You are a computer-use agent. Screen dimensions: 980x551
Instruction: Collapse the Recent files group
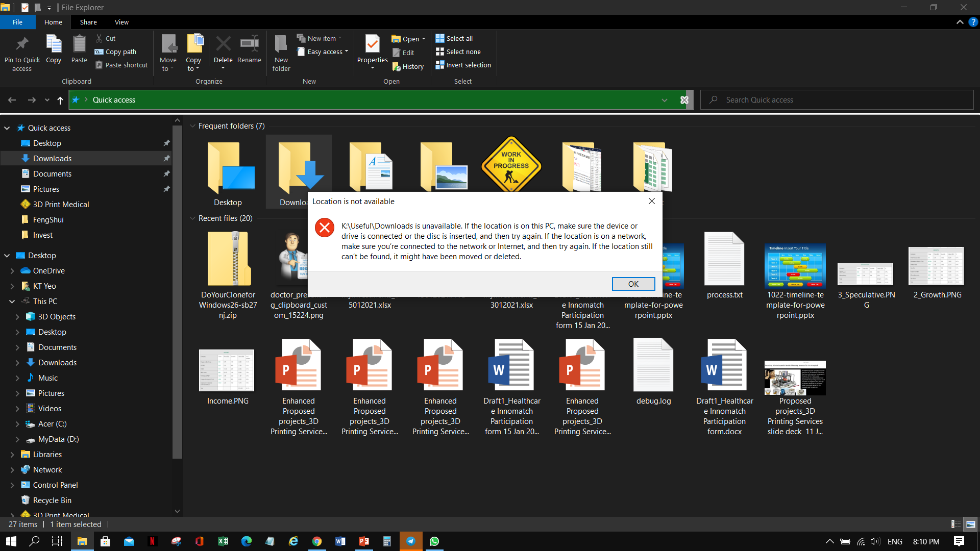point(192,218)
